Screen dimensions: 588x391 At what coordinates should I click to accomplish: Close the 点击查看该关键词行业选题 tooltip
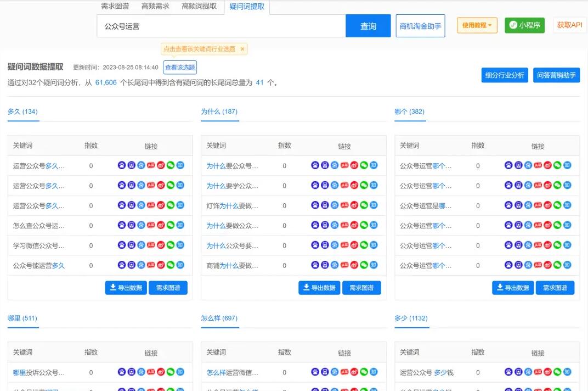click(242, 49)
